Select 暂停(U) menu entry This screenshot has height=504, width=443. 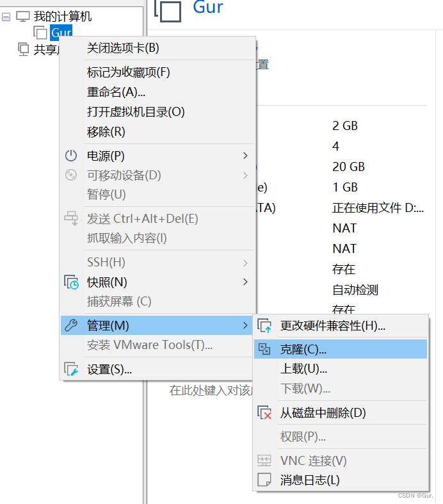click(x=157, y=195)
